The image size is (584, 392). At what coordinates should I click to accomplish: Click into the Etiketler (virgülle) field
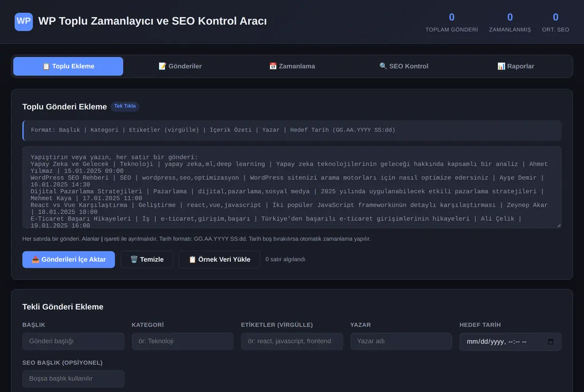[x=292, y=341]
